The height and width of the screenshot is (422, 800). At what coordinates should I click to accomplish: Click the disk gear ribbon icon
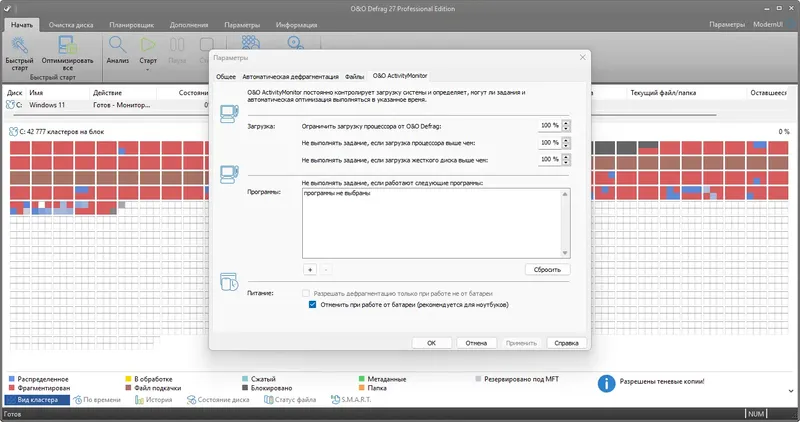(295, 43)
